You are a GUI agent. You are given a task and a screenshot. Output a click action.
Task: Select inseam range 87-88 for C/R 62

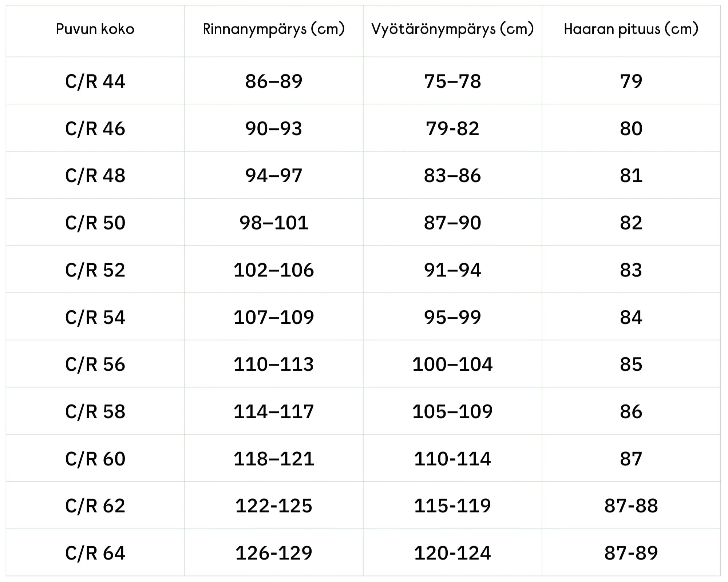(x=631, y=506)
